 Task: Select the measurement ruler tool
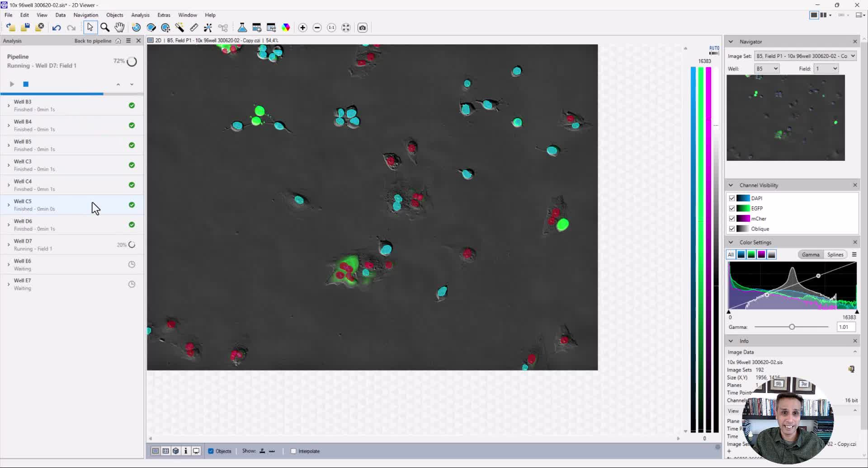193,28
